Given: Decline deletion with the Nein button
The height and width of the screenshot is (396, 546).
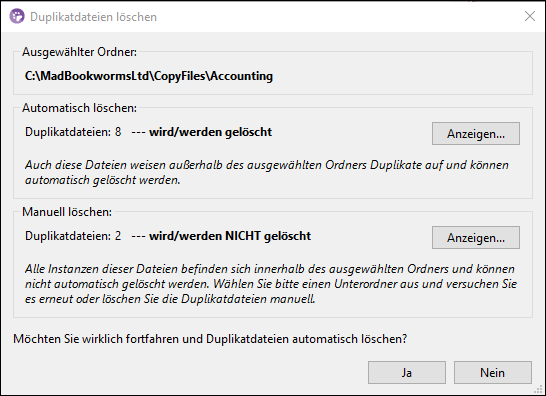Looking at the screenshot, I should coord(492,373).
